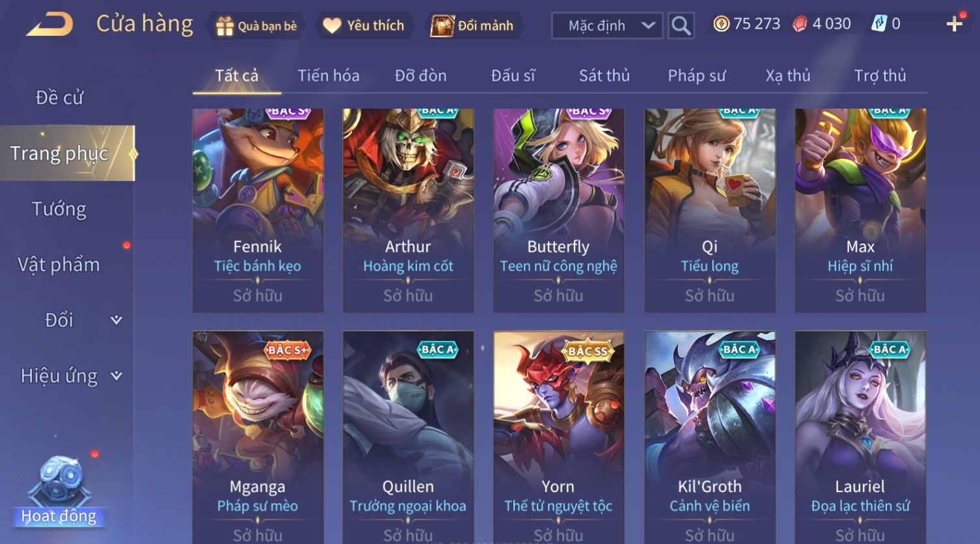980x544 pixels.
Task: Select the Sát thủ category tab
Action: coord(605,75)
